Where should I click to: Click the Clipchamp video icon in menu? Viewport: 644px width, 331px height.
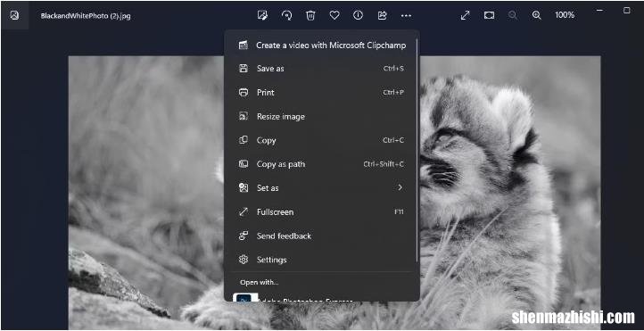(244, 46)
